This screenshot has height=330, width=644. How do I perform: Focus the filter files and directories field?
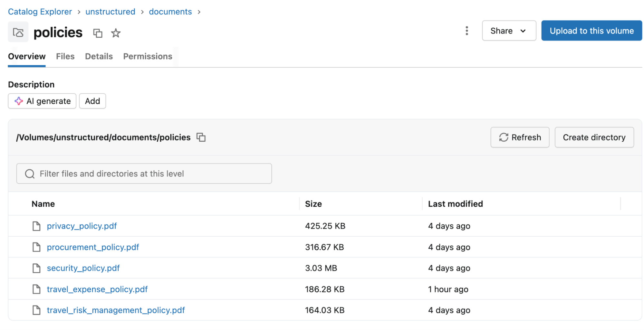pyautogui.click(x=144, y=174)
